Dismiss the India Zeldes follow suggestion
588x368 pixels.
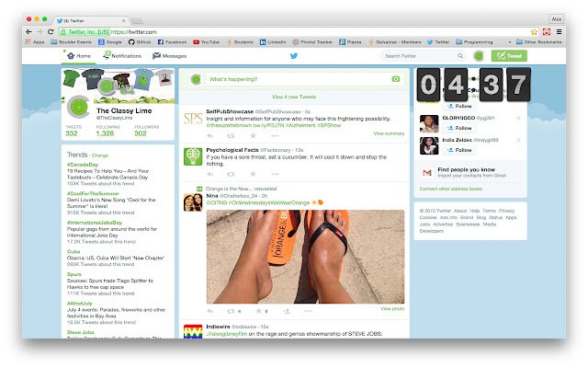click(x=518, y=140)
